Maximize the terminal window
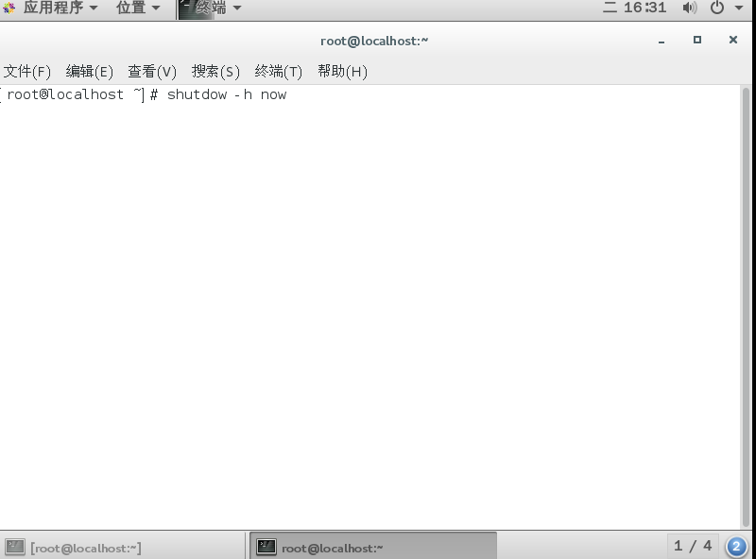The image size is (756, 559). [x=697, y=40]
